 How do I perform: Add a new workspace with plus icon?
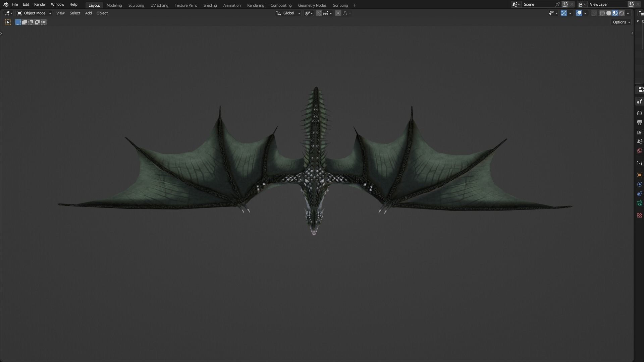coord(355,5)
